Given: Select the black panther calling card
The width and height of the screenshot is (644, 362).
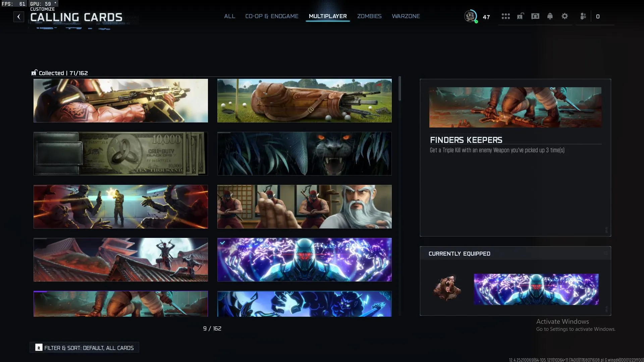Looking at the screenshot, I should pyautogui.click(x=305, y=154).
